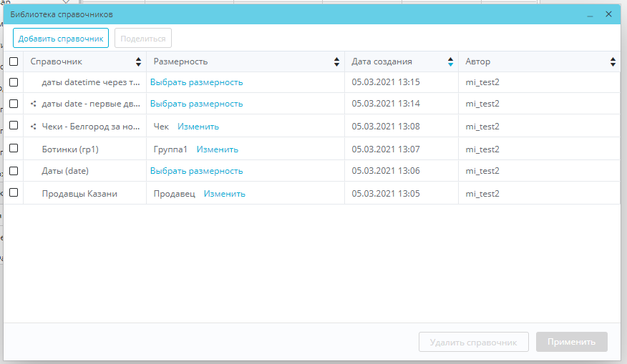Minimize the Библиотека справочников dialog
Screen dimensions: 627x364
[x=590, y=14]
